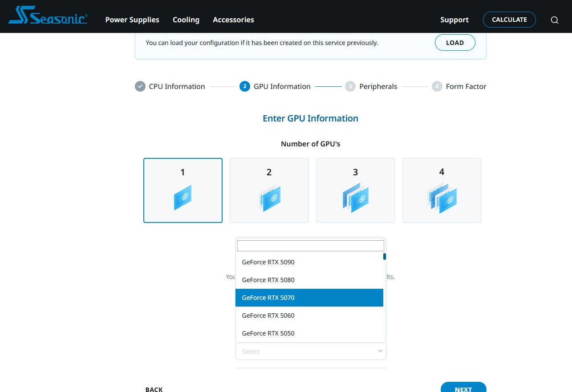Click the step 3 Peripherals circle
This screenshot has height=392, width=572.
pos(350,86)
